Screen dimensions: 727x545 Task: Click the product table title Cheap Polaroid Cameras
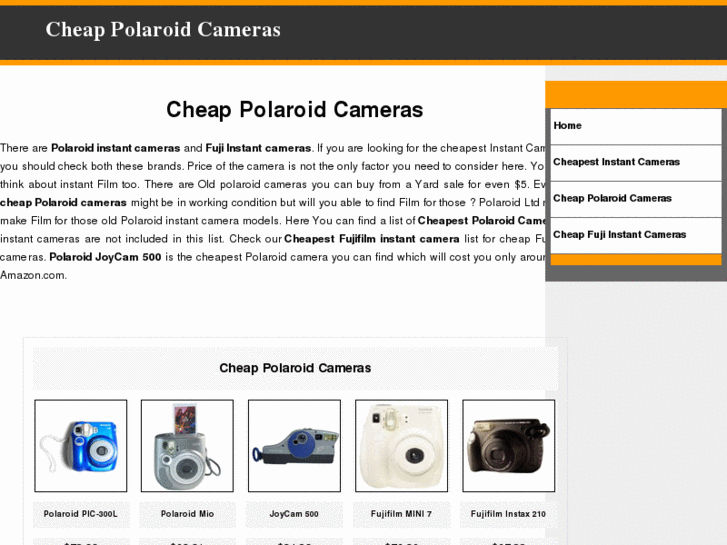tap(295, 368)
